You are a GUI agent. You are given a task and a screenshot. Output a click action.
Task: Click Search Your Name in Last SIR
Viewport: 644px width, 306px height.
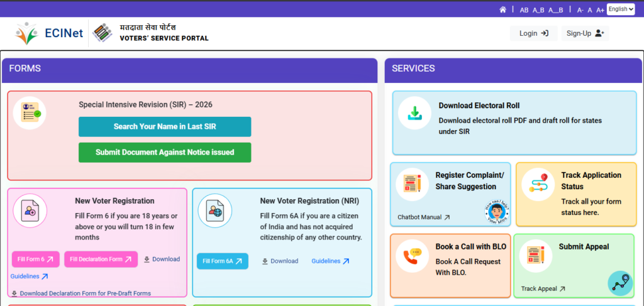coord(165,127)
